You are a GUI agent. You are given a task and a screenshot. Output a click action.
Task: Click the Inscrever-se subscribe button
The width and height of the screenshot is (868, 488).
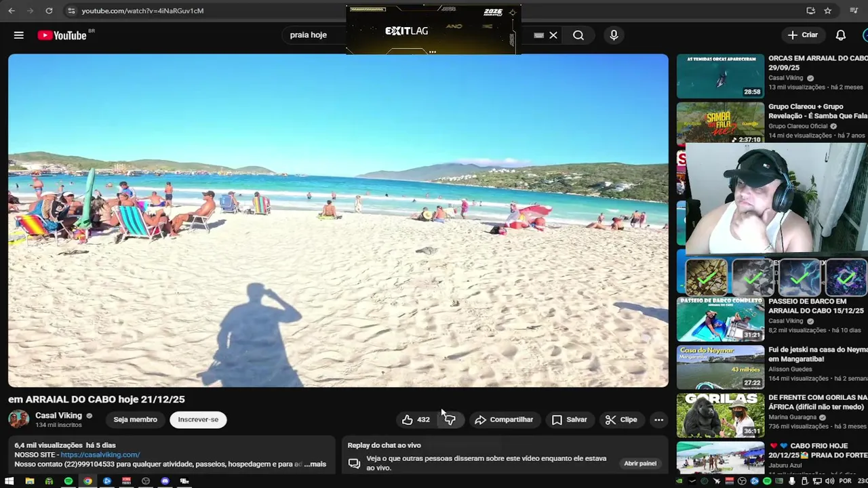pos(198,420)
